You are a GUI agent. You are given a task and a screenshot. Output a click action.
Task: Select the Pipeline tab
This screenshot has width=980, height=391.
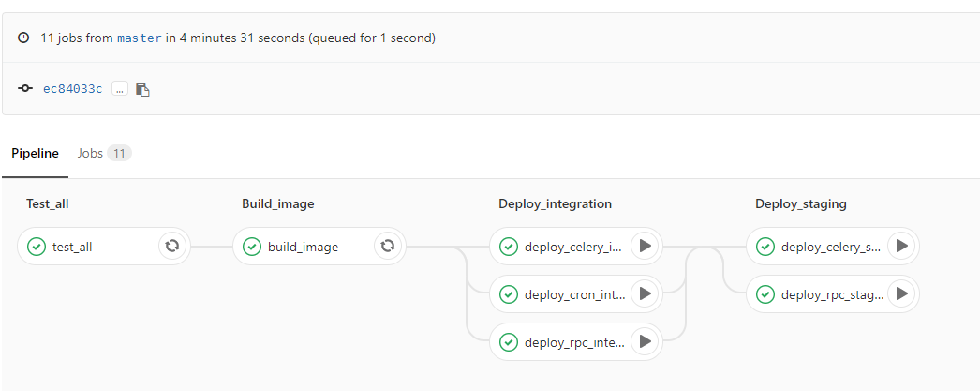(35, 153)
